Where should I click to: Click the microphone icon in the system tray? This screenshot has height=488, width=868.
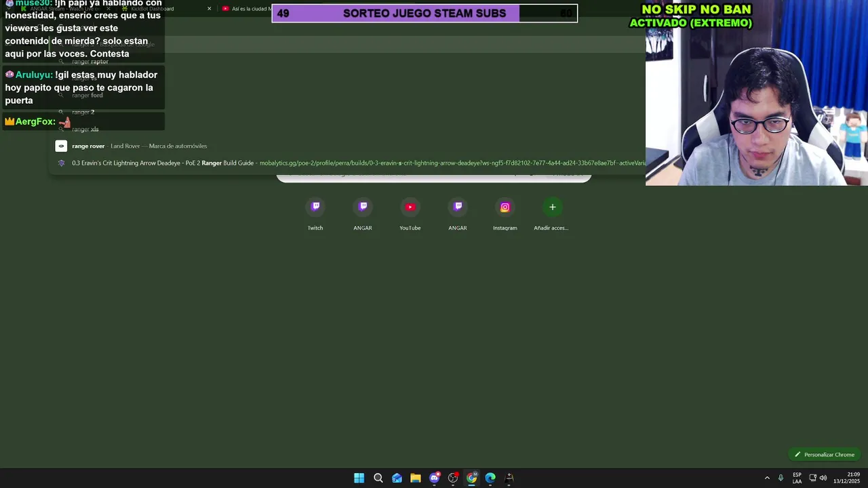781,478
